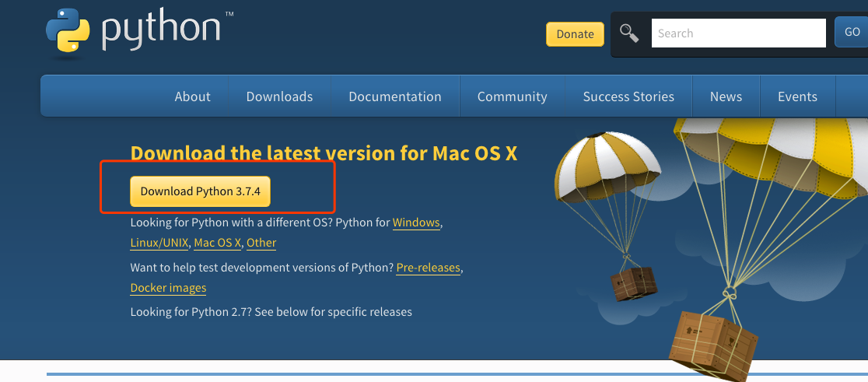Click Download Python 3.7.4 button

(x=201, y=191)
